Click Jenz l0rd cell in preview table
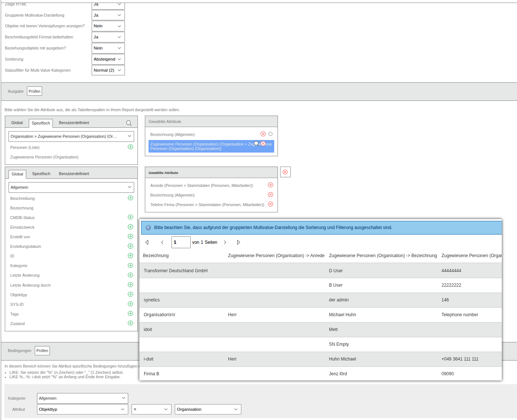The width and height of the screenshot is (517, 420). [x=338, y=374]
